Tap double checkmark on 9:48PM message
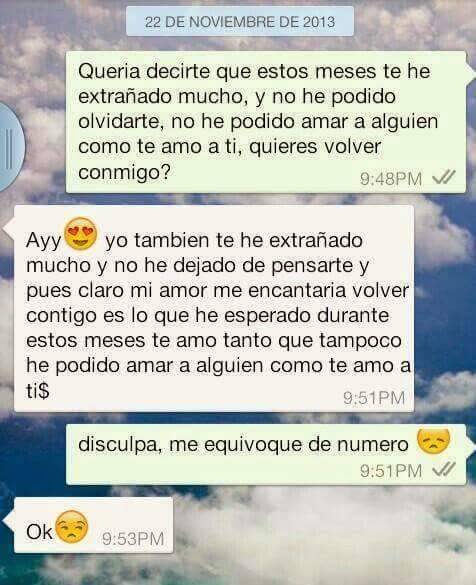The height and width of the screenshot is (585, 476). click(444, 178)
